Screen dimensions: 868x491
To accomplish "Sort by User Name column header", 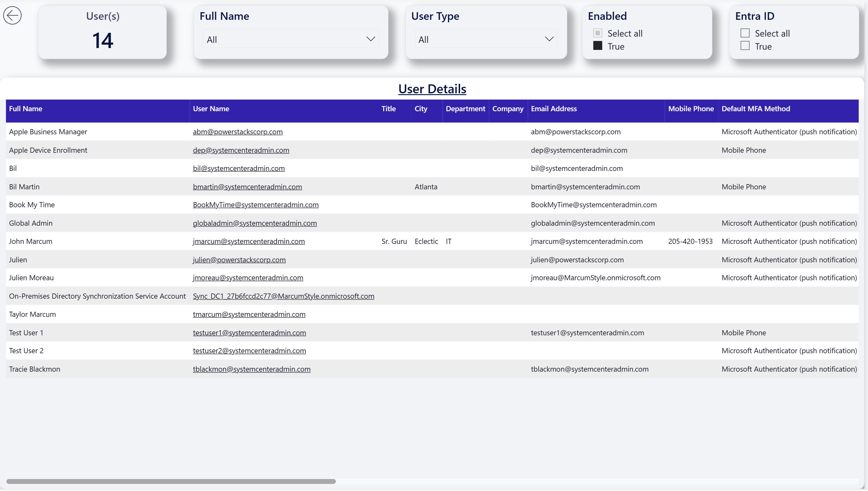I will pyautogui.click(x=211, y=109).
